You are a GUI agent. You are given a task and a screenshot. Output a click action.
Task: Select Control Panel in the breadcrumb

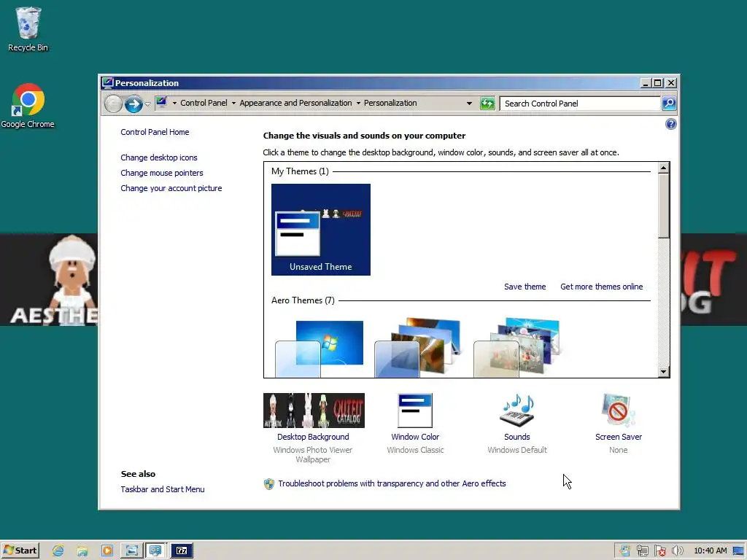point(204,103)
